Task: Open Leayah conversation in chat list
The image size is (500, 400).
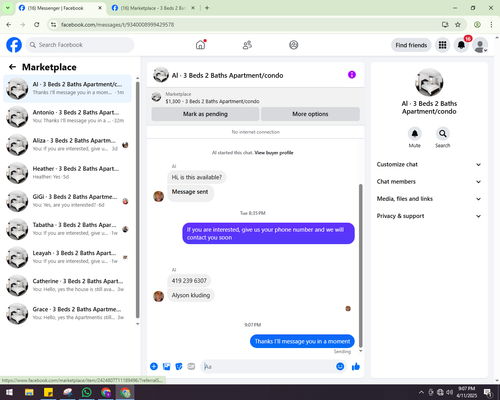Action: pyautogui.click(x=67, y=257)
